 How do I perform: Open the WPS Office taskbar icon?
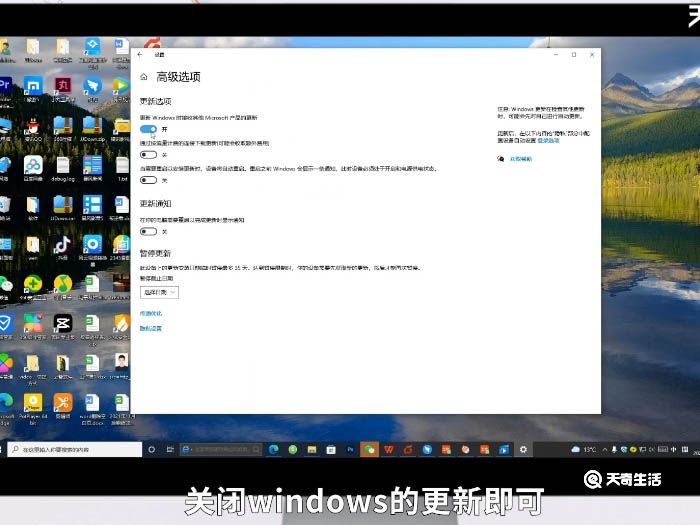click(389, 450)
